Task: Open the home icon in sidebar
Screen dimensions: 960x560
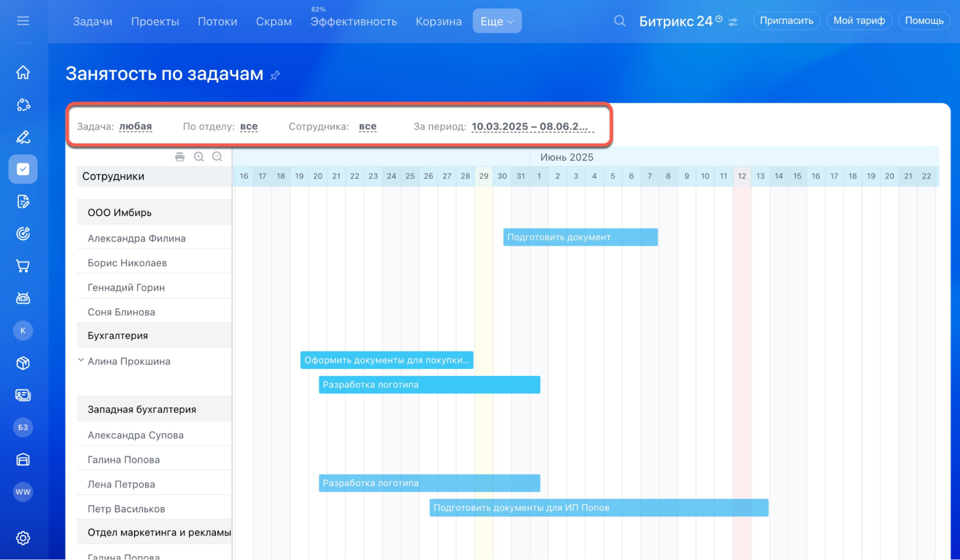Action: (23, 73)
